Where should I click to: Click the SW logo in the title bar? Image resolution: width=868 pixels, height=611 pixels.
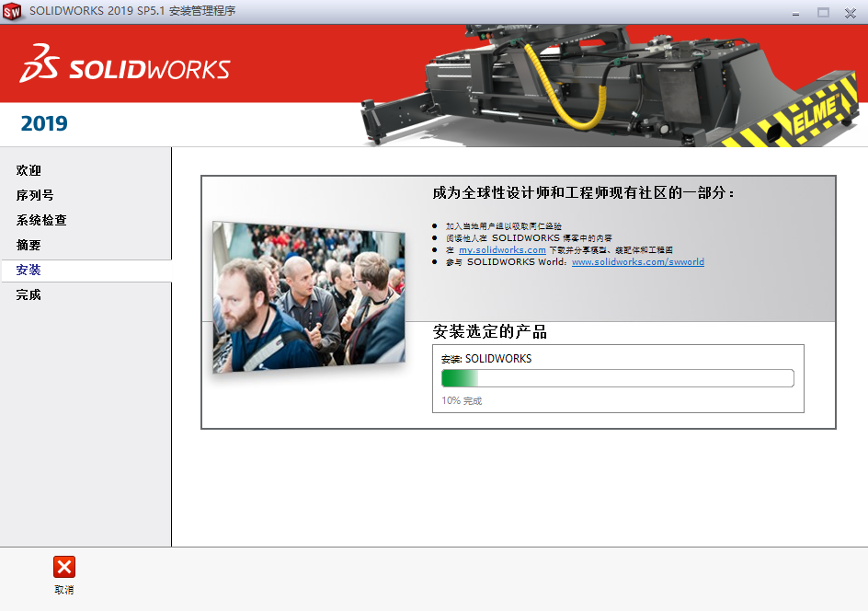coord(12,13)
